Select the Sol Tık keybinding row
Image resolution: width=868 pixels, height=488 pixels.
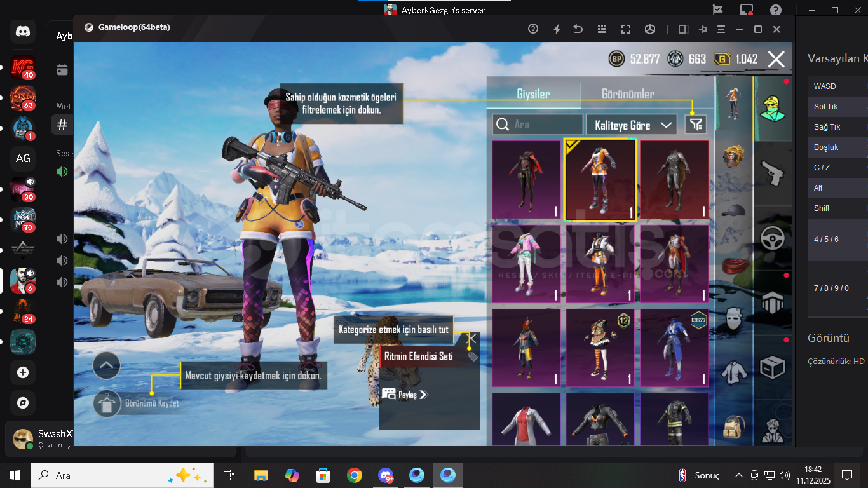(837, 107)
